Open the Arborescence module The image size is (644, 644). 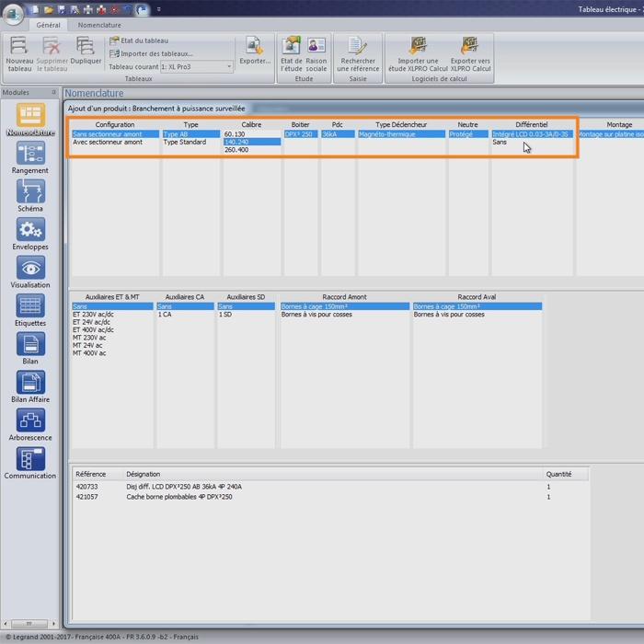pos(30,425)
